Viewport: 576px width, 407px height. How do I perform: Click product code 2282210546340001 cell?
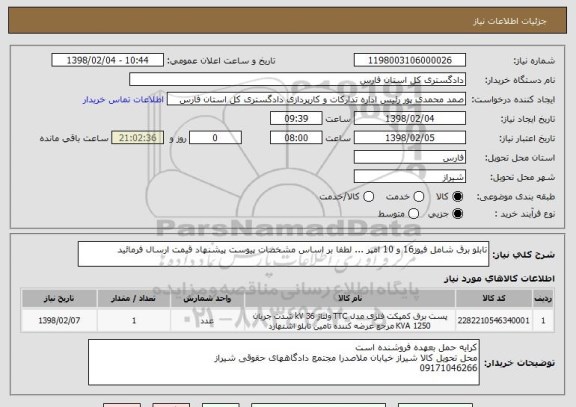point(494,321)
